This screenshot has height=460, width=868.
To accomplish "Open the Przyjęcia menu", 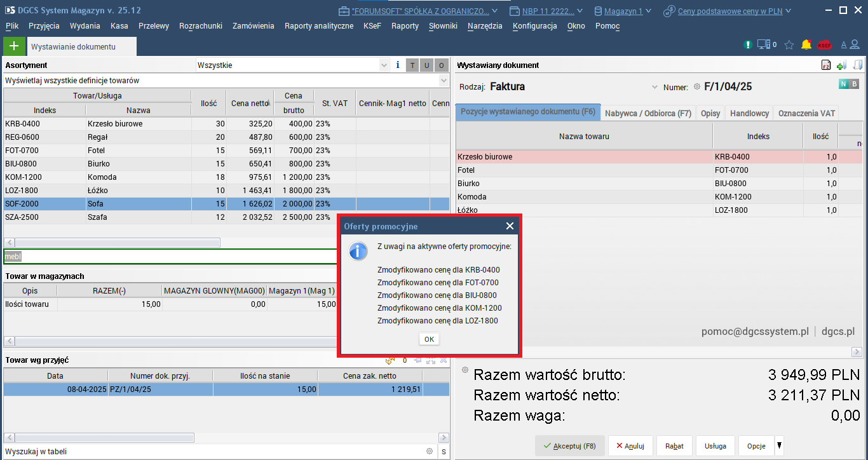I will tap(44, 26).
